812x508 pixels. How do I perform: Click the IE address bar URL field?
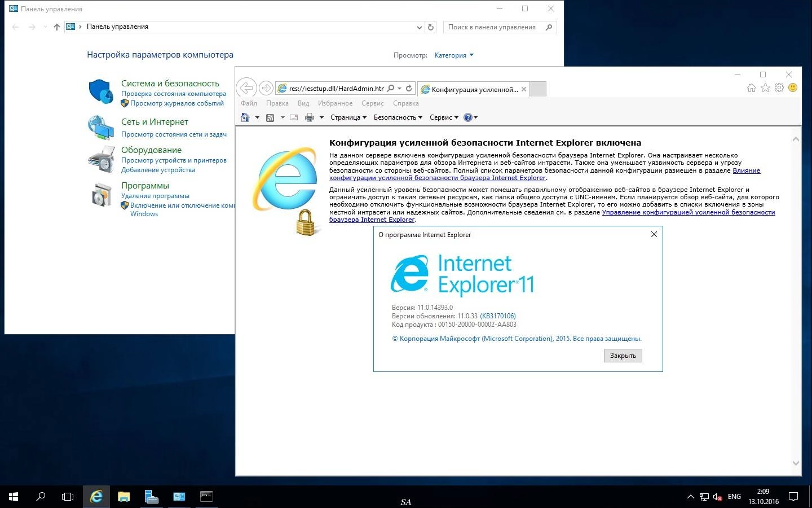(337, 89)
